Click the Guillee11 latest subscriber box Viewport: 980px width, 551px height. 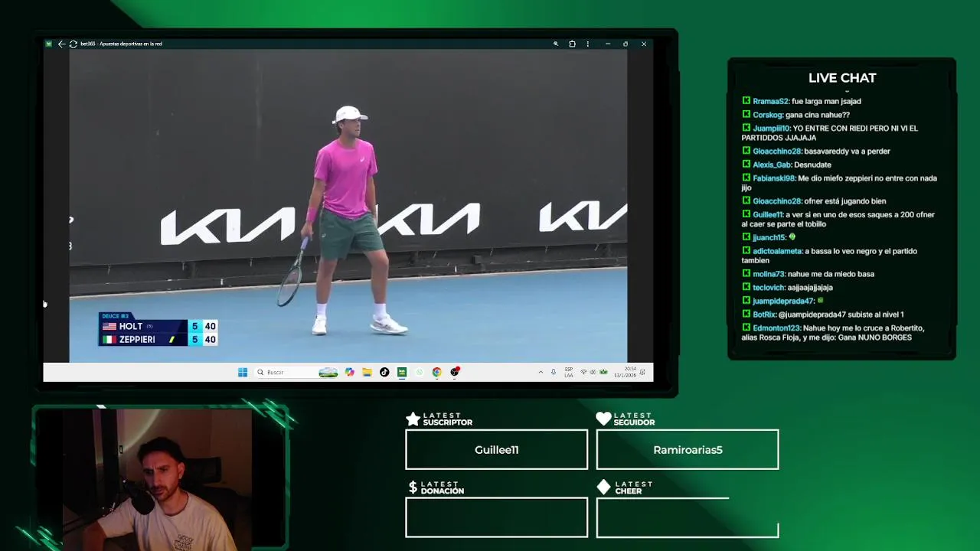(x=497, y=449)
